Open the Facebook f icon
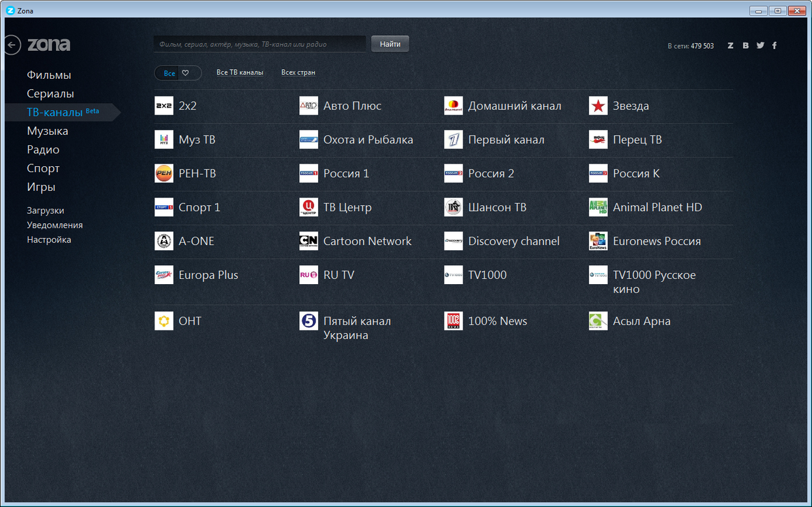This screenshot has width=812, height=507. click(775, 46)
